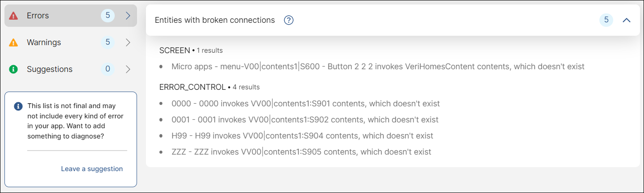
Task: Open the H99 error control S904 entry
Action: tap(302, 136)
